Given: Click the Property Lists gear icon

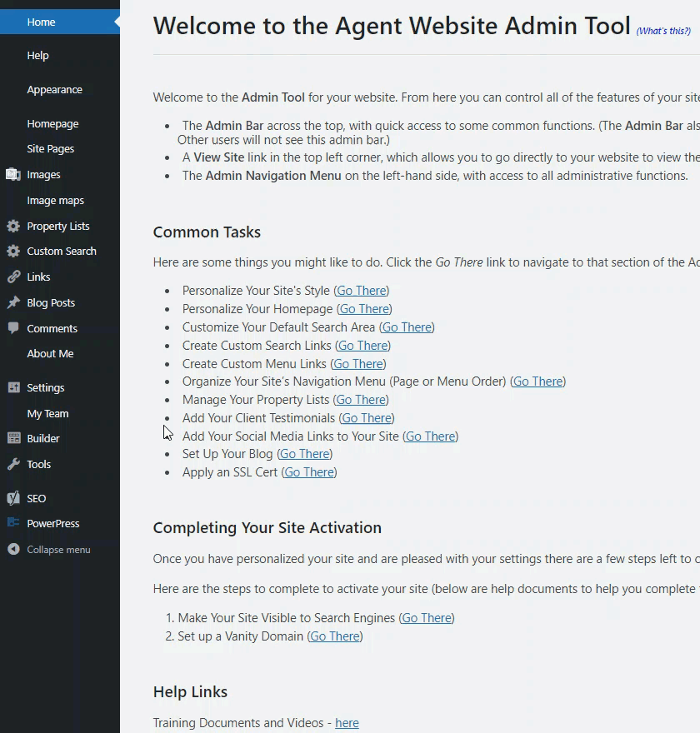Looking at the screenshot, I should [13, 226].
